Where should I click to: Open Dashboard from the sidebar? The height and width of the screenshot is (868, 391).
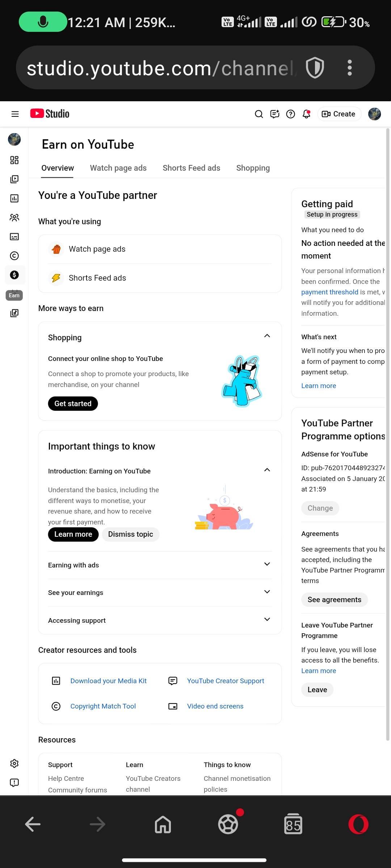(14, 160)
